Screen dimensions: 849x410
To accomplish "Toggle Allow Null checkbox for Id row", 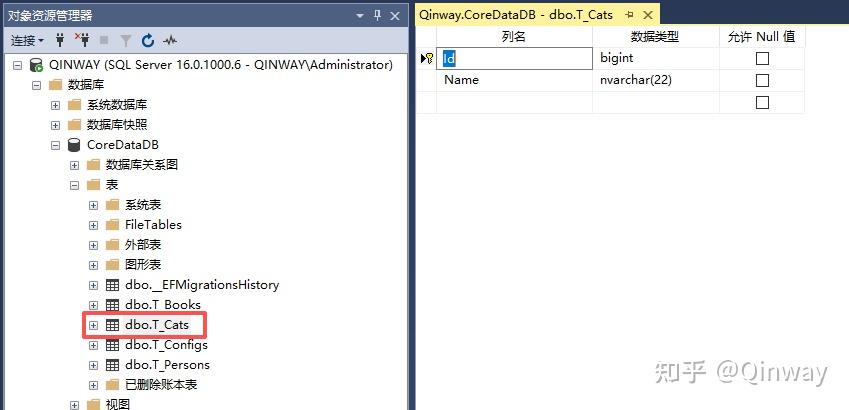I will pyautogui.click(x=762, y=58).
